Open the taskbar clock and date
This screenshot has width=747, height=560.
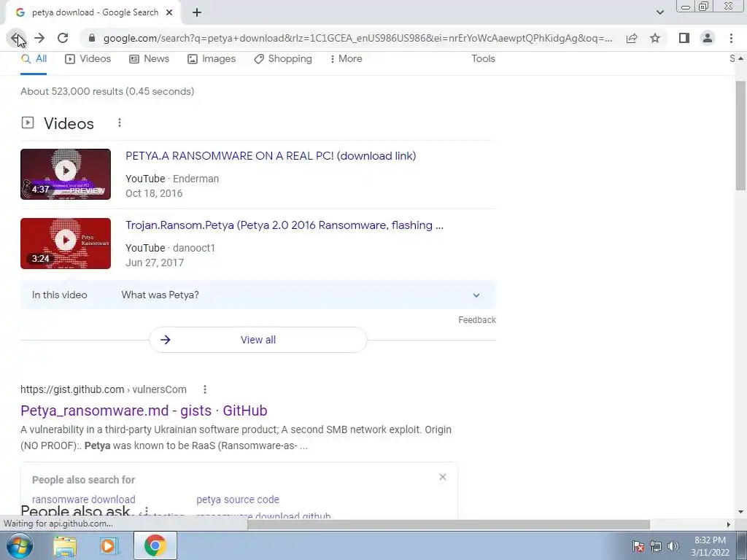coord(710,546)
